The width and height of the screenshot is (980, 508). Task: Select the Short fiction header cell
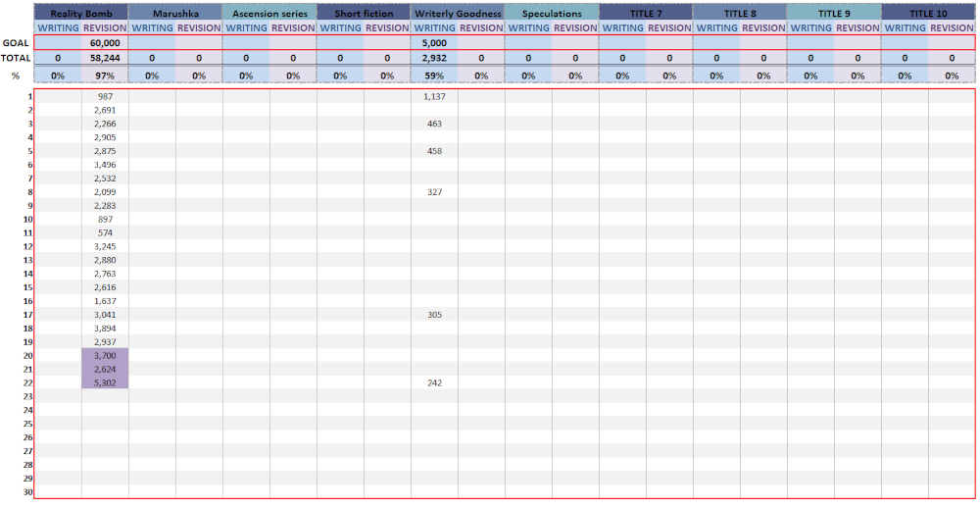[x=364, y=14]
